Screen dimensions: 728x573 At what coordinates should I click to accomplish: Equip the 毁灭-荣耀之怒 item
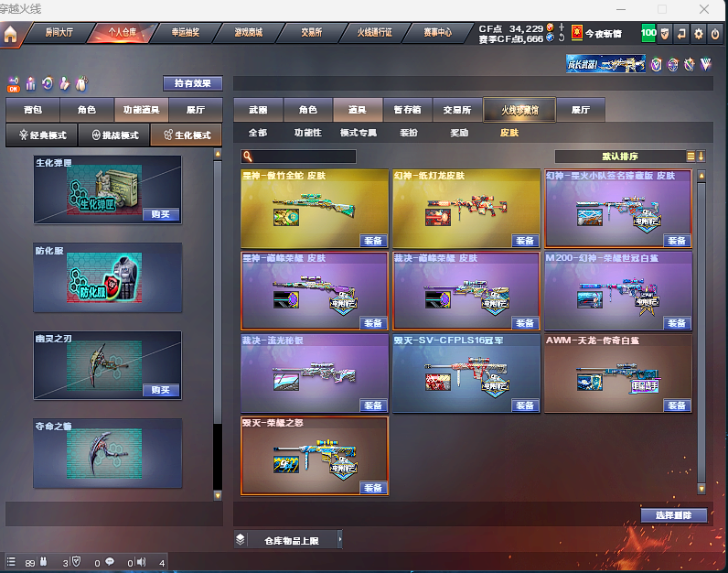pos(373,488)
